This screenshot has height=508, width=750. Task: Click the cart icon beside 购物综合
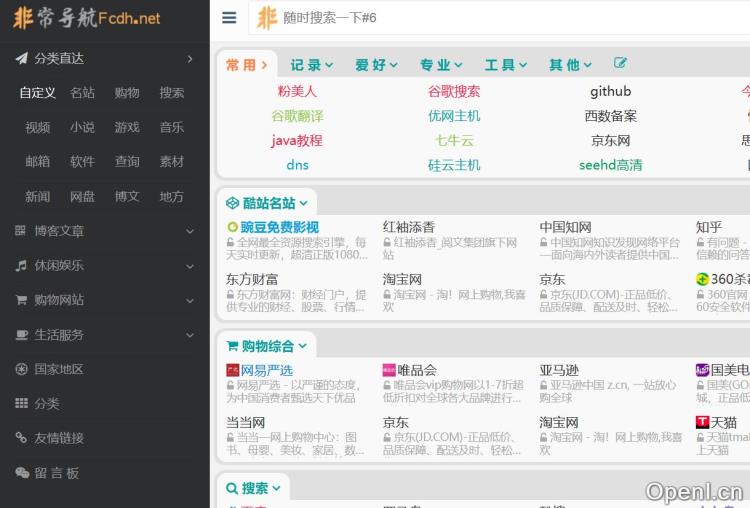[232, 345]
